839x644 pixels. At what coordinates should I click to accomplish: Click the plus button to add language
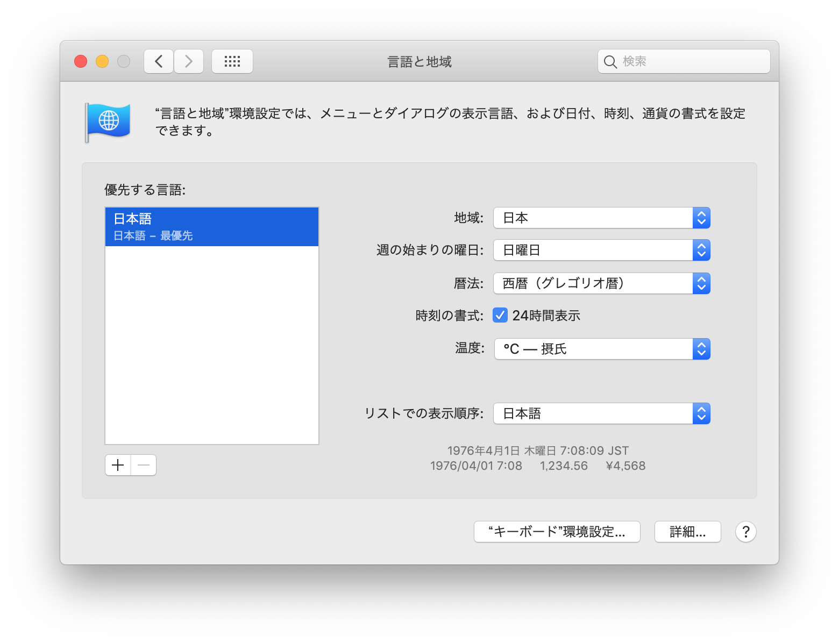click(118, 465)
